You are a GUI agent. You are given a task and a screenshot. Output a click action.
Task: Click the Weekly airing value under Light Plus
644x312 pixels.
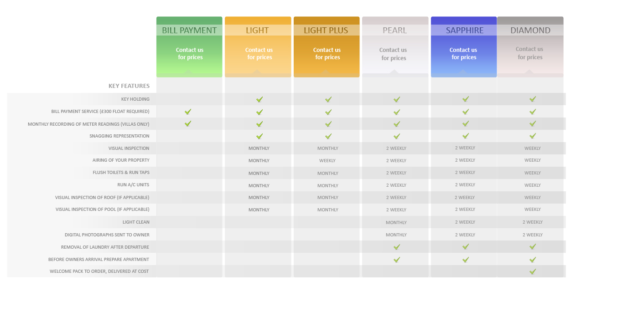click(327, 161)
